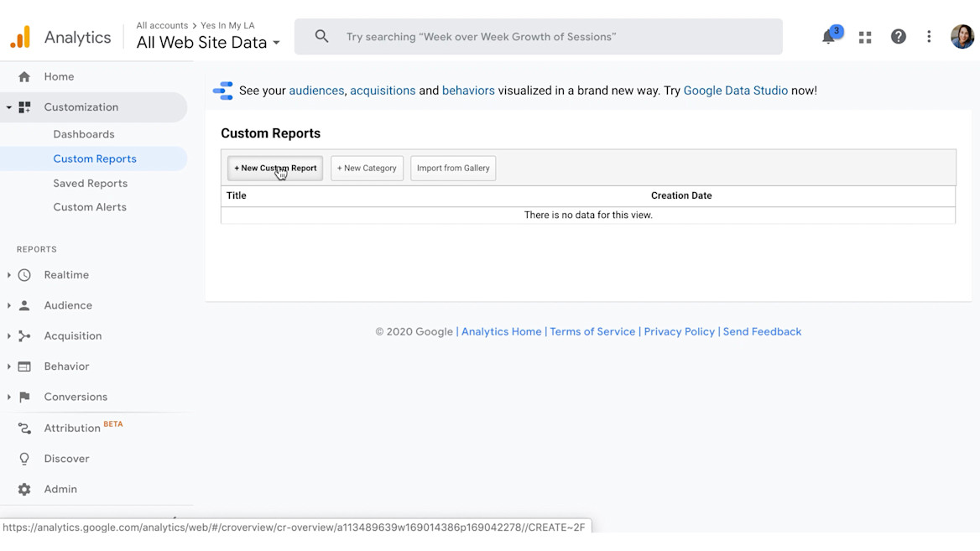Sort by the Creation Date column header

point(681,195)
